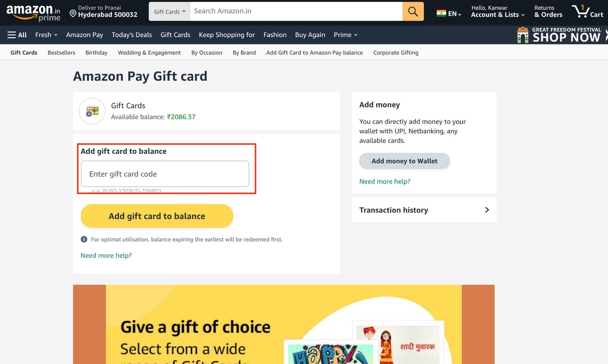The height and width of the screenshot is (364, 608).
Task: Select the By Occasion tab
Action: 206,53
